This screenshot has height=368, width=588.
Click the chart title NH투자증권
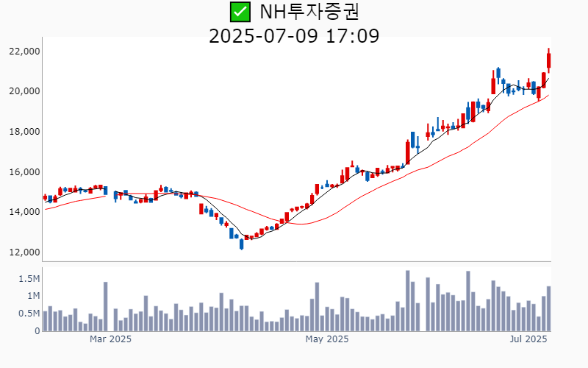tap(309, 12)
